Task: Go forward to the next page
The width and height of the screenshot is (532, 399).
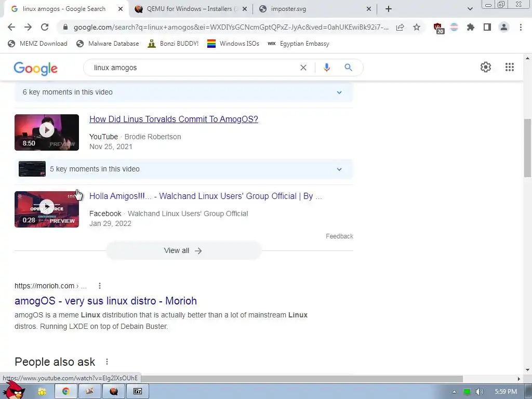Action: click(x=28, y=27)
